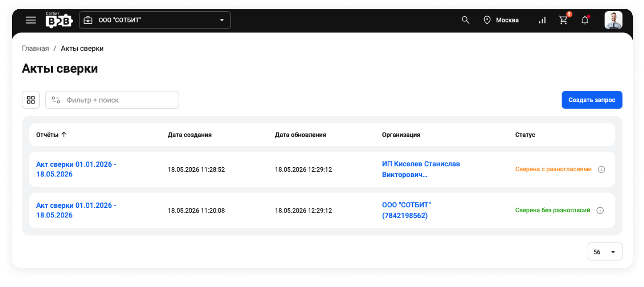Image resolution: width=644 pixels, height=287 pixels.
Task: Sort by Дата создания column
Action: (190, 135)
